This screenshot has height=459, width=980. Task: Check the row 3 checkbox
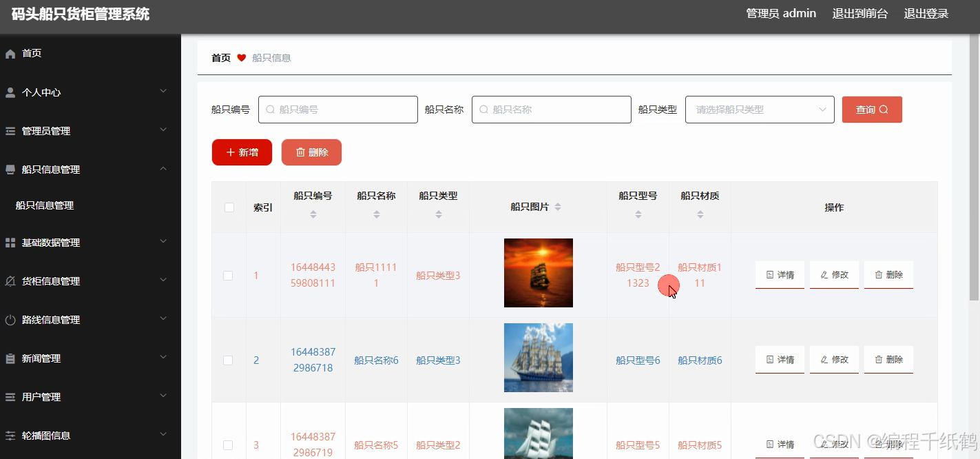[x=228, y=445]
